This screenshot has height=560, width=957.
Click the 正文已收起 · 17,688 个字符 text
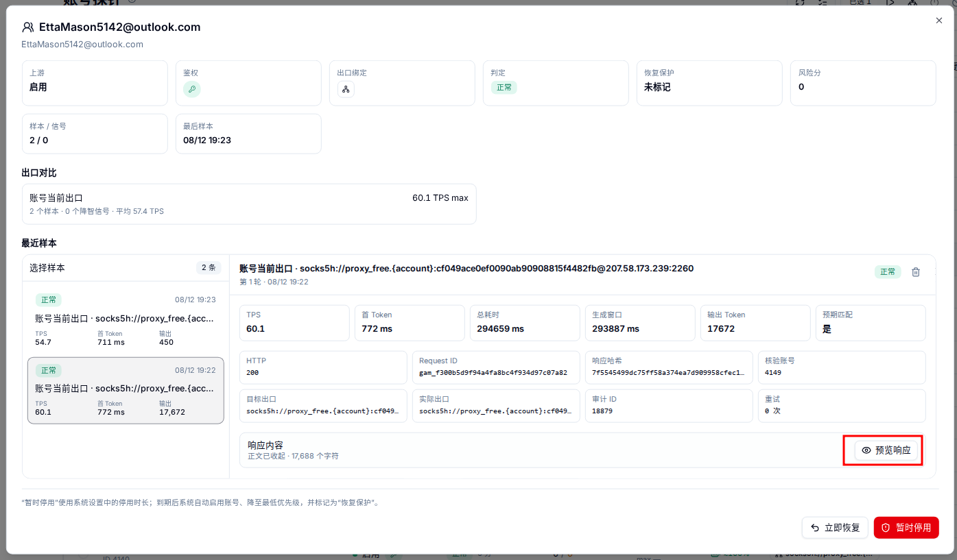(x=293, y=456)
